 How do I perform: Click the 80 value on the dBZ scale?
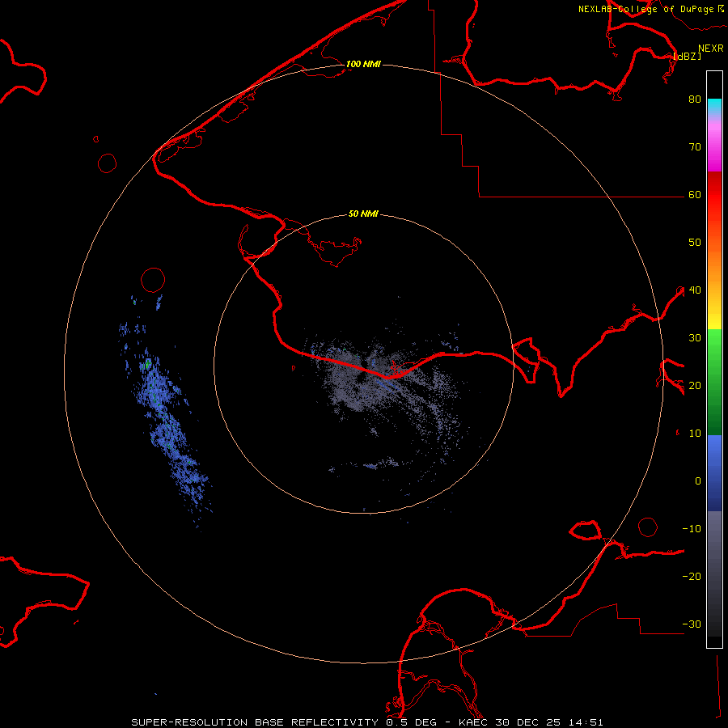pos(695,99)
